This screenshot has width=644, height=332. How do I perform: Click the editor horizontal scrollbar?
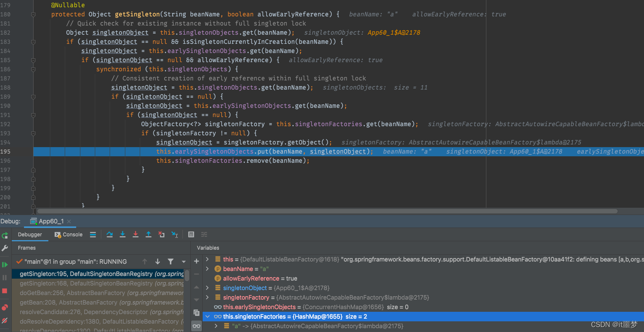point(327,211)
